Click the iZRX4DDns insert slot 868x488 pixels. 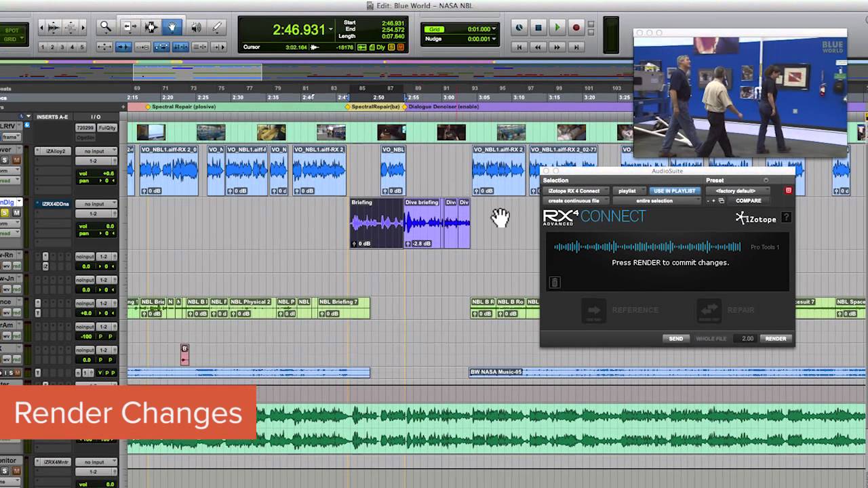tap(54, 204)
